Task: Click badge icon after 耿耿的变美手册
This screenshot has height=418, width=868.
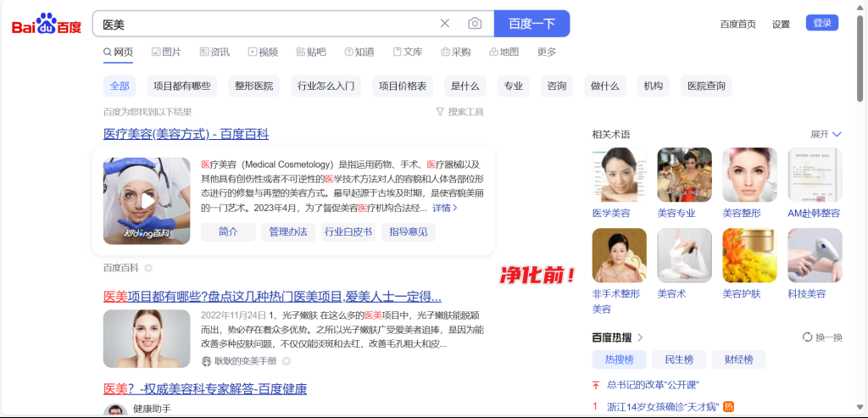Action: [287, 361]
